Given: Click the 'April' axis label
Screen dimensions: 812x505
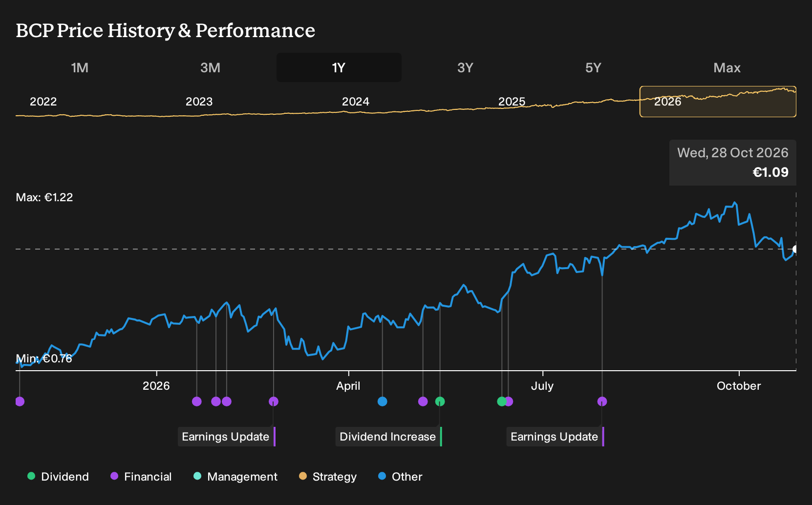Looking at the screenshot, I should pos(348,386).
